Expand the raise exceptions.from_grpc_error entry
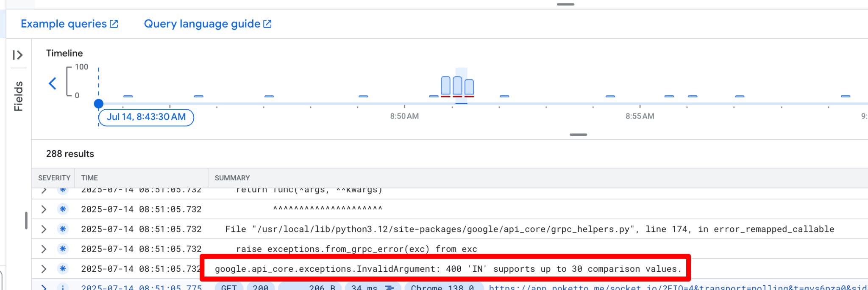This screenshot has height=290, width=868. (x=44, y=249)
